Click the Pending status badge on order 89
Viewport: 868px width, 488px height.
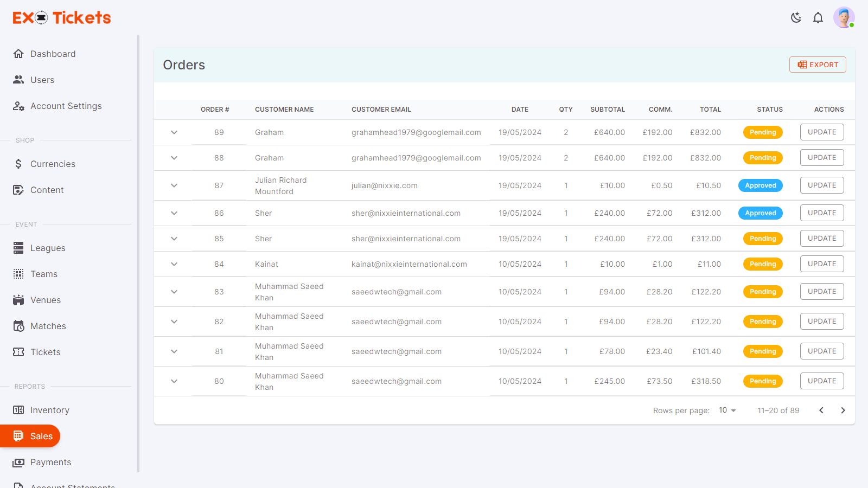coord(762,132)
